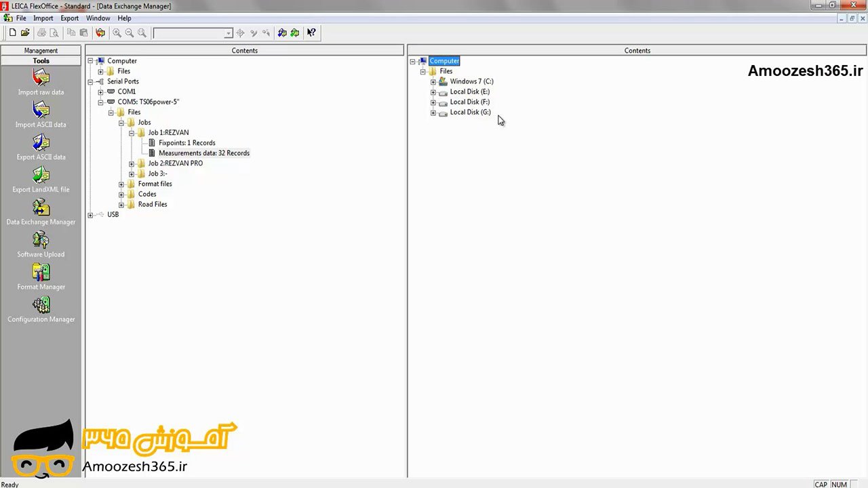The width and height of the screenshot is (868, 488).
Task: Open the Export ASCII data tool
Action: pyautogui.click(x=41, y=148)
